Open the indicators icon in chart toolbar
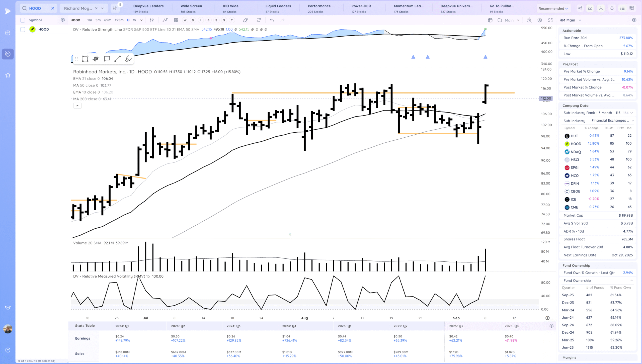The height and width of the screenshot is (364, 642). [165, 20]
